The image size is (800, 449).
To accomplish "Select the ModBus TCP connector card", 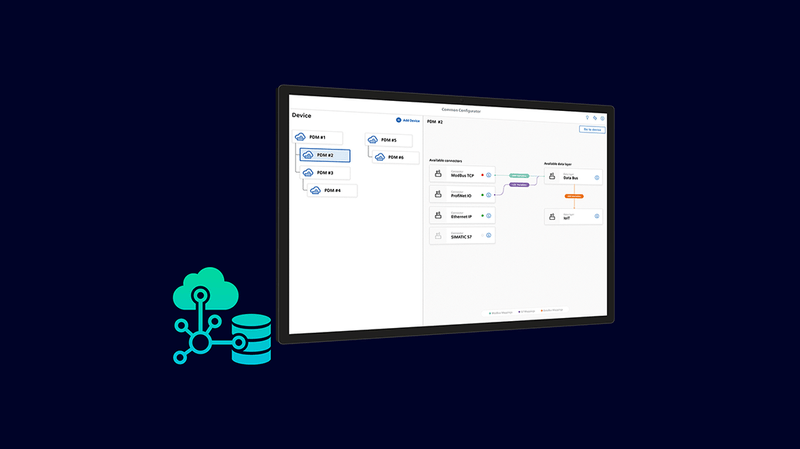I will 460,175.
